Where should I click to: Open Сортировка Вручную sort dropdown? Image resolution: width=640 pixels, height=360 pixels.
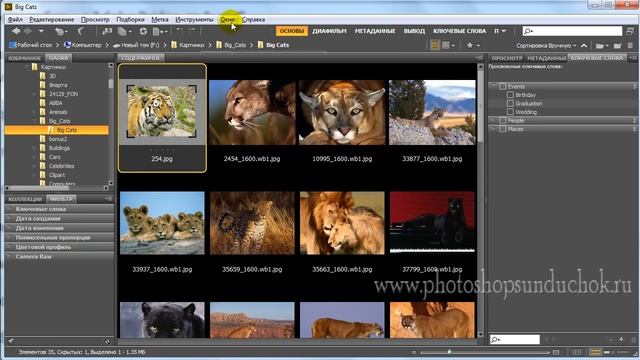(546, 46)
